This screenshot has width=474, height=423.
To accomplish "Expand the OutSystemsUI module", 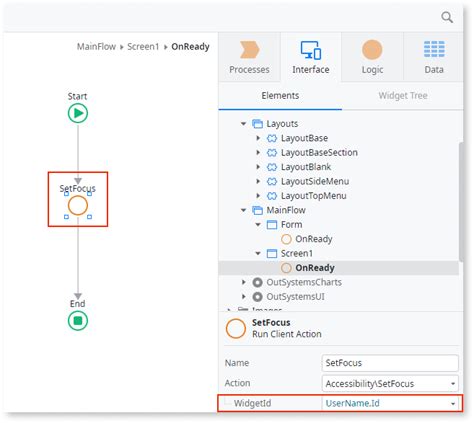I will (244, 297).
